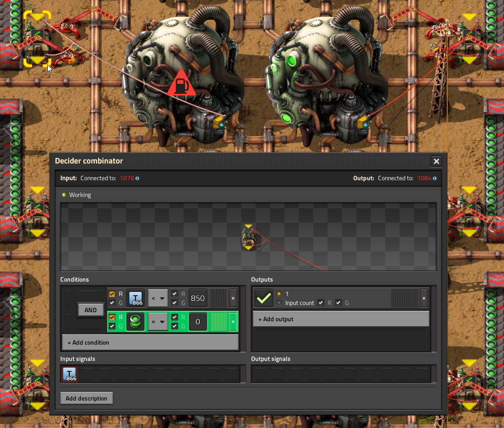
Task: Toggle the AND logic button
Action: [x=90, y=310]
